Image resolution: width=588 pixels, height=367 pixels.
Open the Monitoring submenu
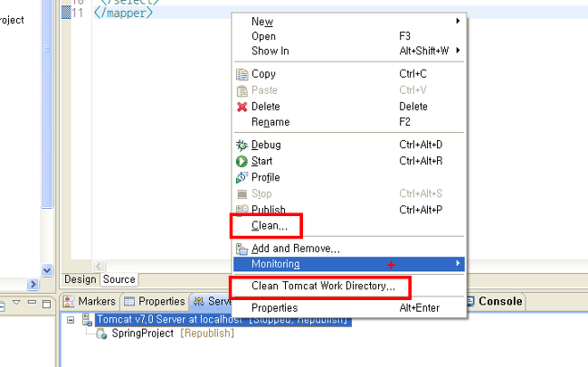[x=349, y=264]
